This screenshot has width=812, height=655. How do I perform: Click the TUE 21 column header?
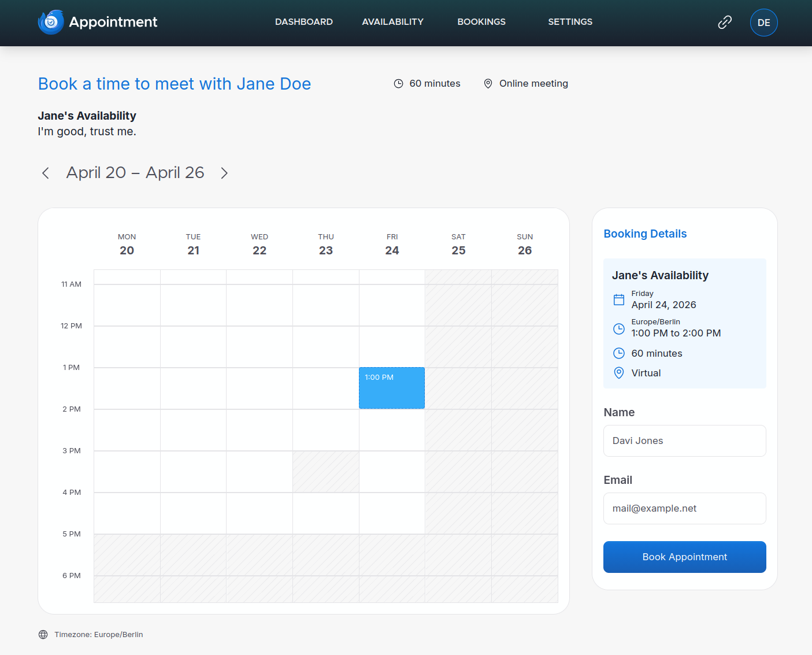click(194, 244)
